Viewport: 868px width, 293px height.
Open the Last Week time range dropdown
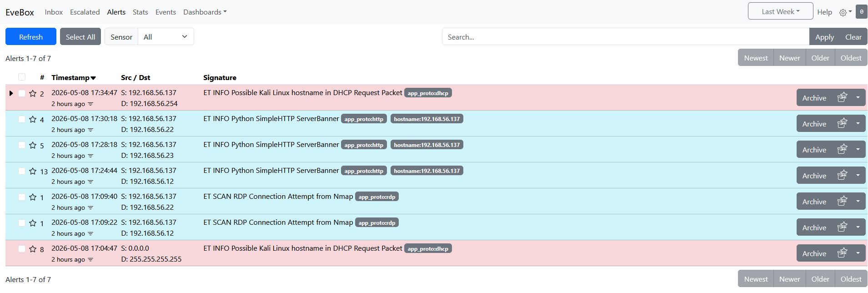780,11
